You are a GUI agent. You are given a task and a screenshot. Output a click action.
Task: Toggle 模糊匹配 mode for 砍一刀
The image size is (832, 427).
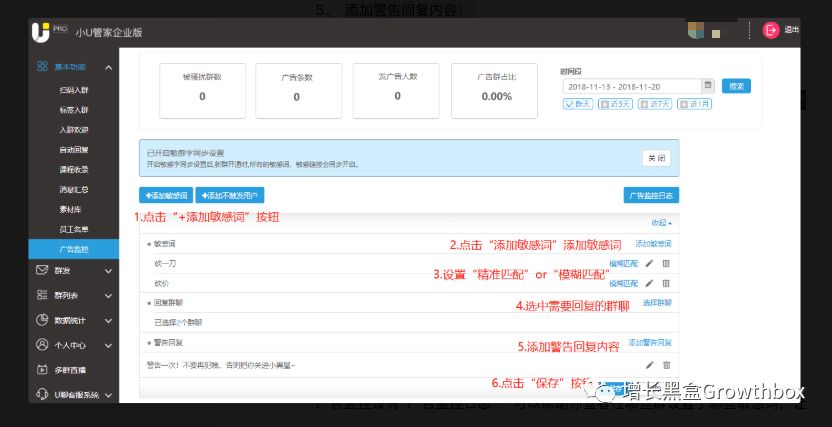[x=623, y=264]
